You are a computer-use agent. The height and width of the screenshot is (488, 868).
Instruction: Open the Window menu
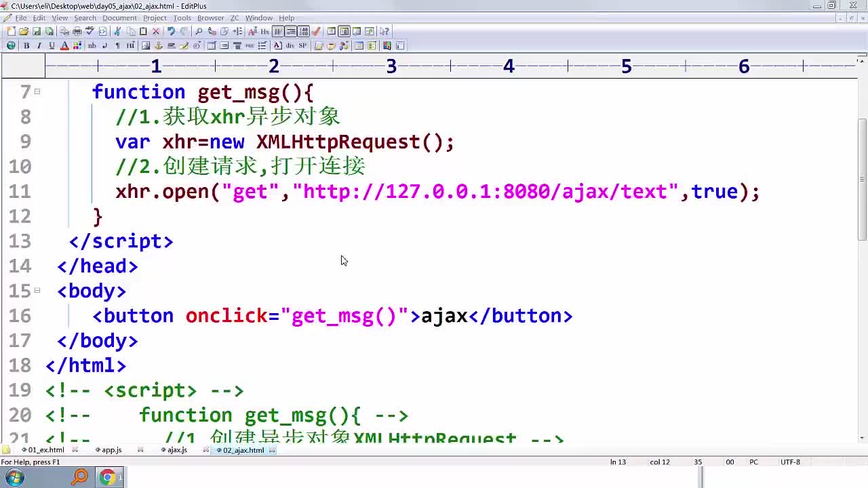(258, 18)
